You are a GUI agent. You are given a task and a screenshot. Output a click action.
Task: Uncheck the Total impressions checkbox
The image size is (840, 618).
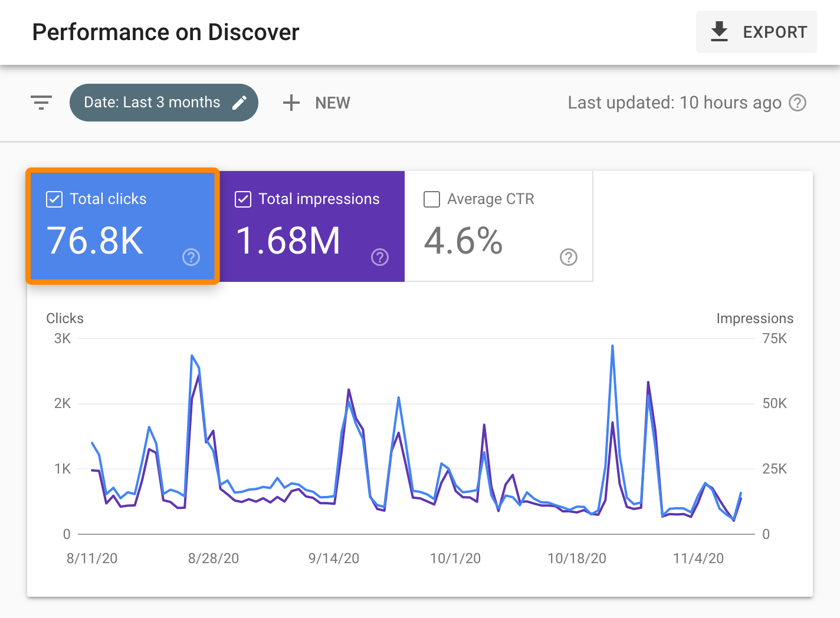[242, 199]
